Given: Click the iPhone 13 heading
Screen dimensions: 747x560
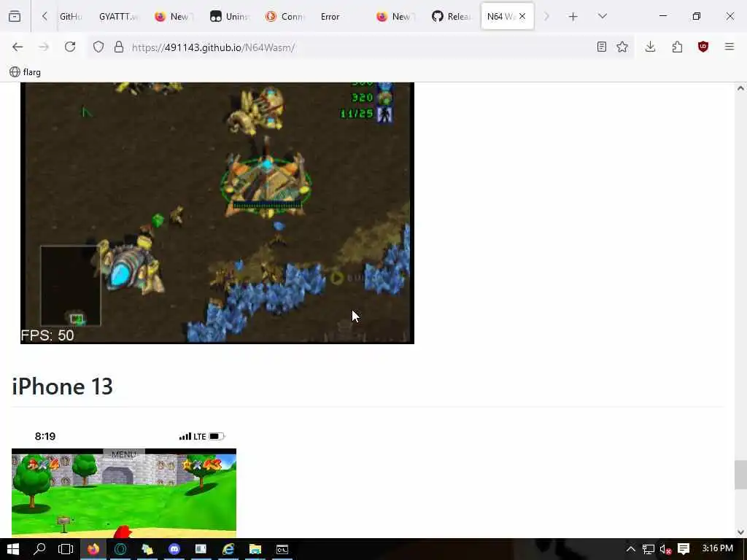Looking at the screenshot, I should [63, 386].
